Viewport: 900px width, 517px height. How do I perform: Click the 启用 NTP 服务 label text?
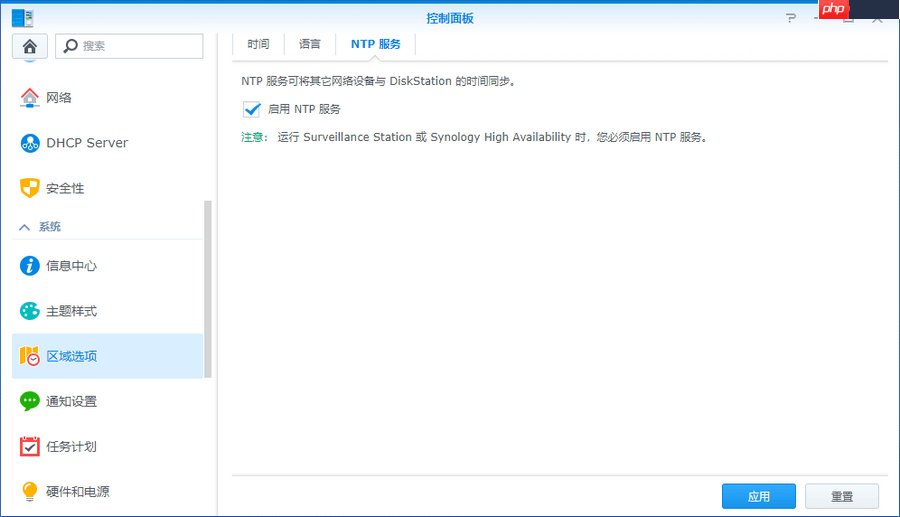click(304, 109)
